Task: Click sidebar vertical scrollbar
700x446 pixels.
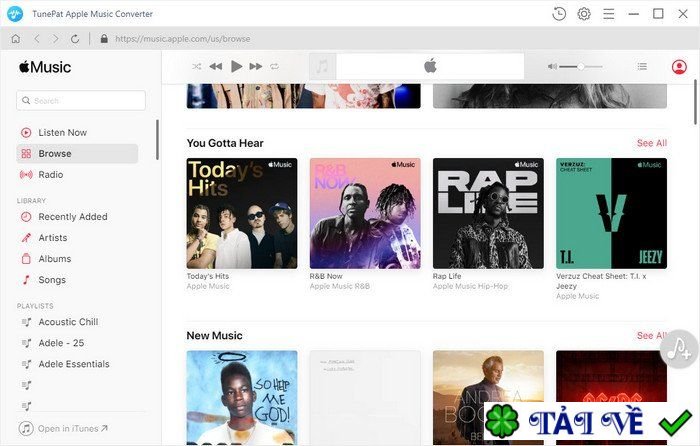Action: point(157,139)
